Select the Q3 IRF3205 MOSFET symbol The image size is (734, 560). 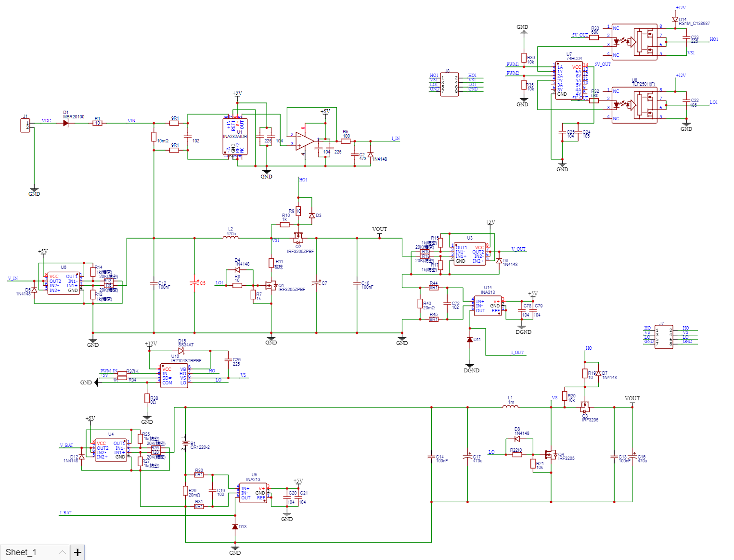click(585, 407)
